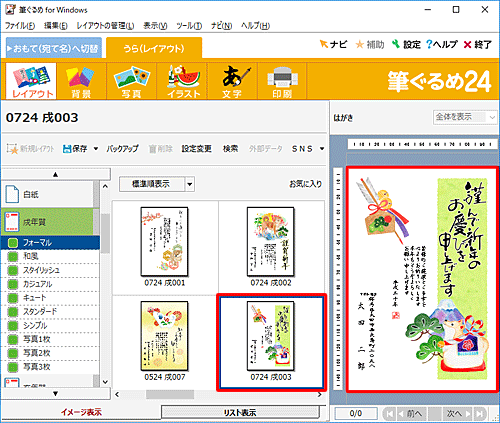
Task: Open the 標準順表示 sort dropdown
Action: (x=190, y=184)
